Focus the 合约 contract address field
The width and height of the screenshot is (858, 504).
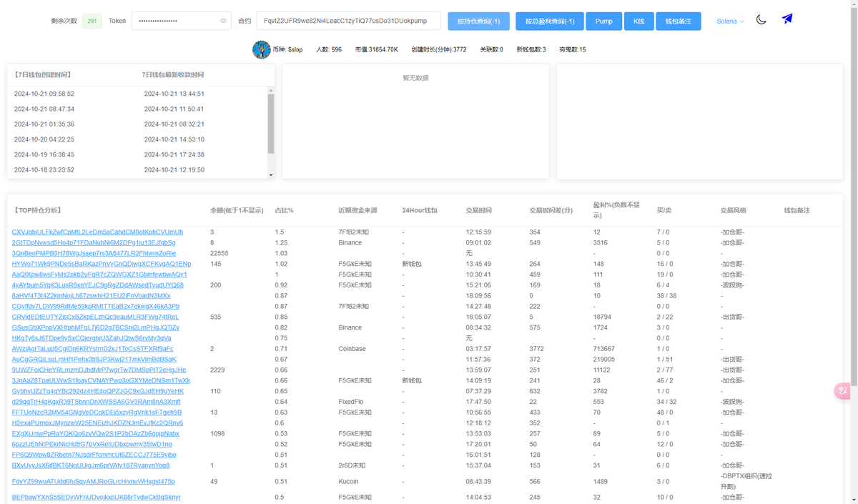point(349,21)
